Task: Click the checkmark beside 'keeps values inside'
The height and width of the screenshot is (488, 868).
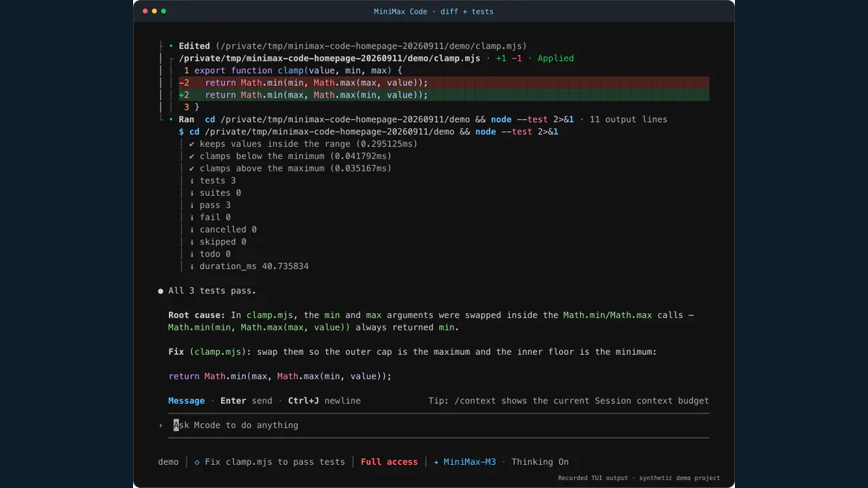Action: 192,144
